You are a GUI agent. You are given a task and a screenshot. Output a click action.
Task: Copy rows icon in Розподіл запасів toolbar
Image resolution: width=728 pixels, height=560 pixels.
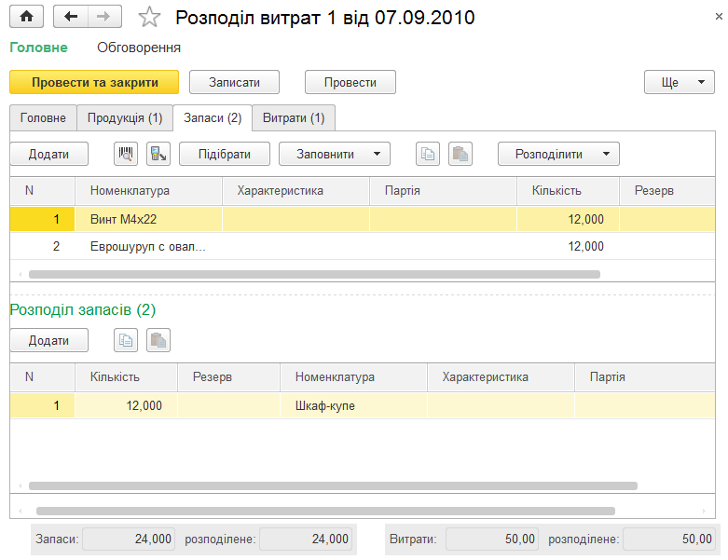pyautogui.click(x=126, y=340)
